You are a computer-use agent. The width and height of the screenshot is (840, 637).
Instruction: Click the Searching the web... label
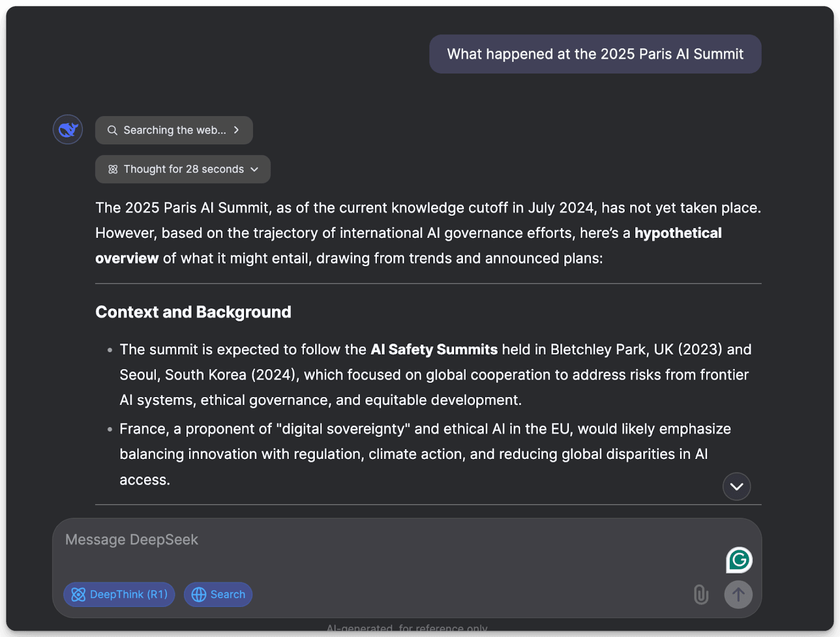[175, 130]
